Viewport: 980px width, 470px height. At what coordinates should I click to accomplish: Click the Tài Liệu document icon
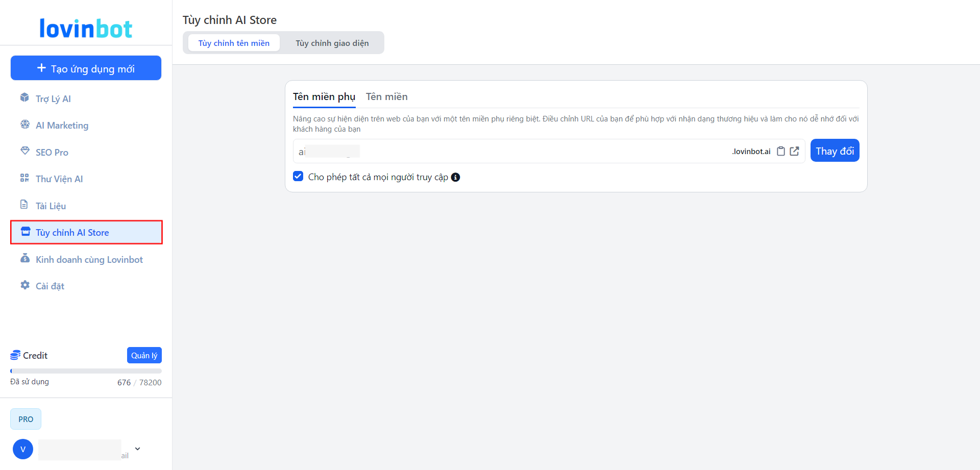24,205
